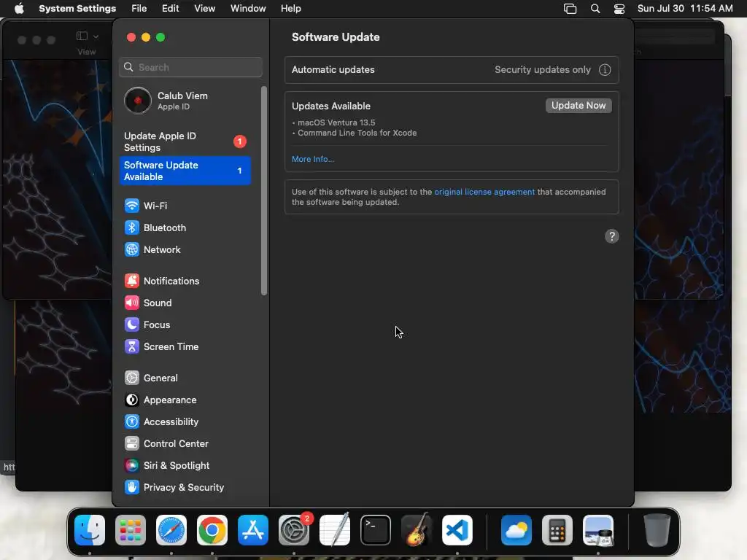The image size is (747, 560).
Task: Open Software Update help question mark
Action: (x=612, y=236)
